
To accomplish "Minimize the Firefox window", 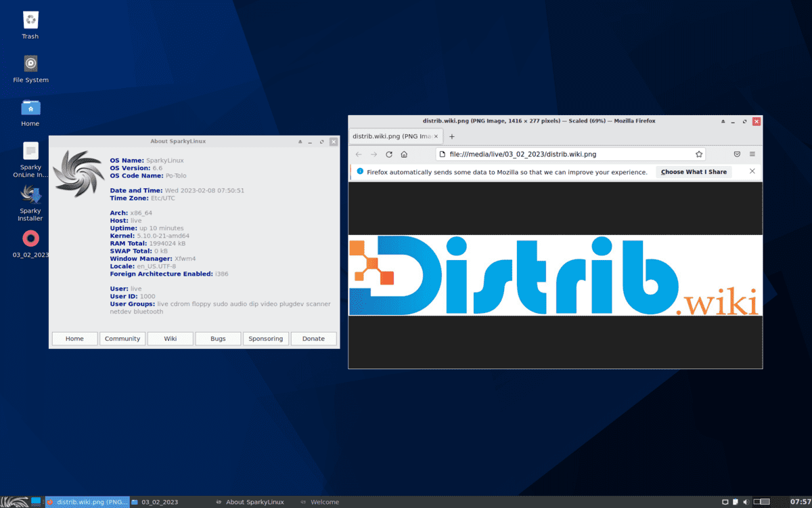I will [734, 121].
